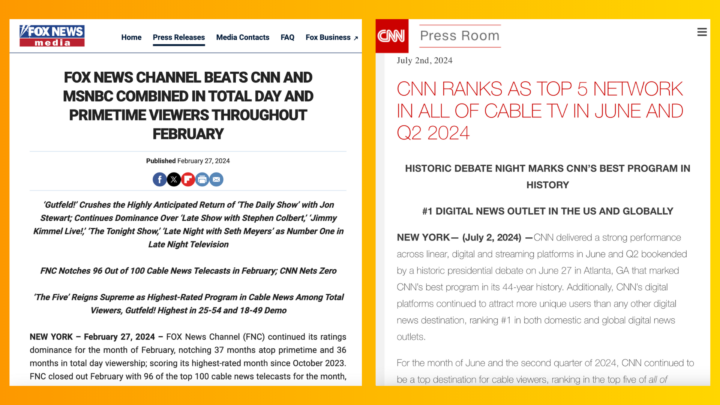Click the CNN Press Room title
The width and height of the screenshot is (720, 405).
click(460, 36)
